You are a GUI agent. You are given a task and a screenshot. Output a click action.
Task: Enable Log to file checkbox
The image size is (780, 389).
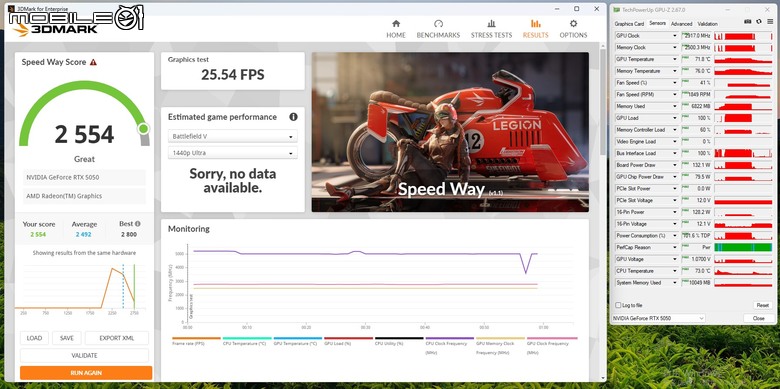click(x=618, y=305)
